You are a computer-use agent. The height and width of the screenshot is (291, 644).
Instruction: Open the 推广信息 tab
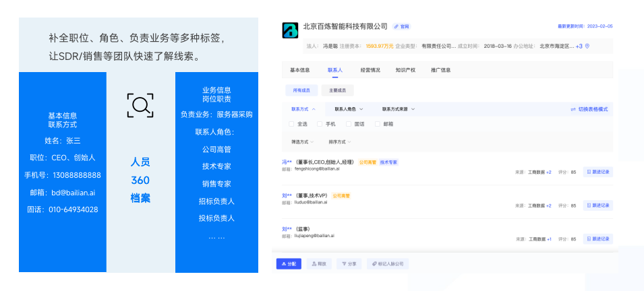441,70
